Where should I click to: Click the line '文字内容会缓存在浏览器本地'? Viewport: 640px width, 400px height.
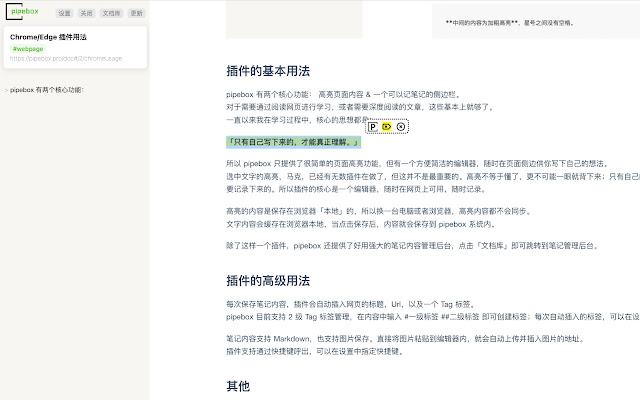[x=361, y=224]
